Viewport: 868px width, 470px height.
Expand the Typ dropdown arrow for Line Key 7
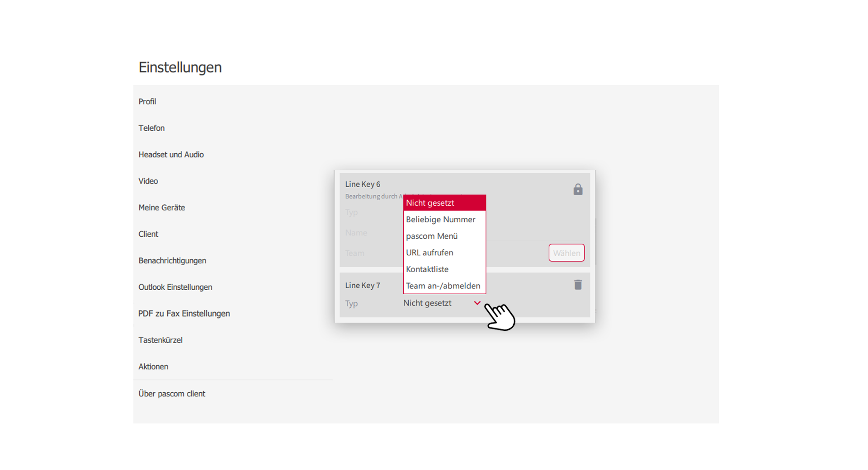(x=477, y=303)
